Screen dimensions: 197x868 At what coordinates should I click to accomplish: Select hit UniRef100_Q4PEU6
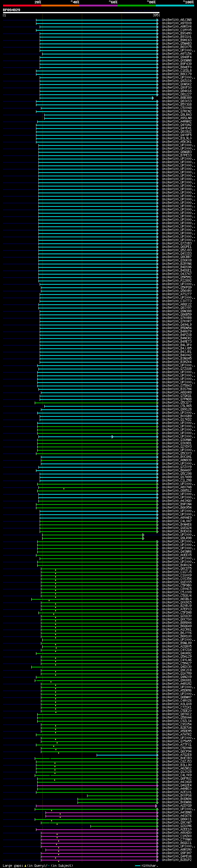tap(177, 856)
